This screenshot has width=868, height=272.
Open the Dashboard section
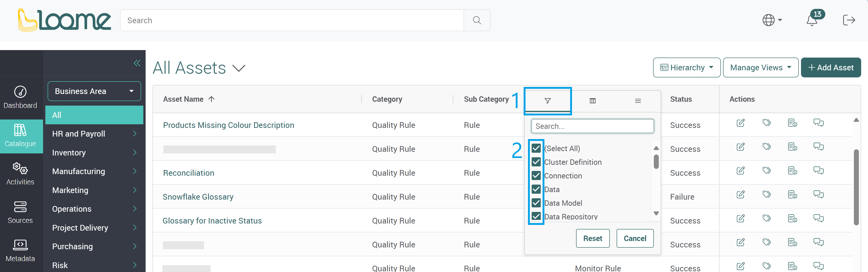pyautogui.click(x=20, y=98)
